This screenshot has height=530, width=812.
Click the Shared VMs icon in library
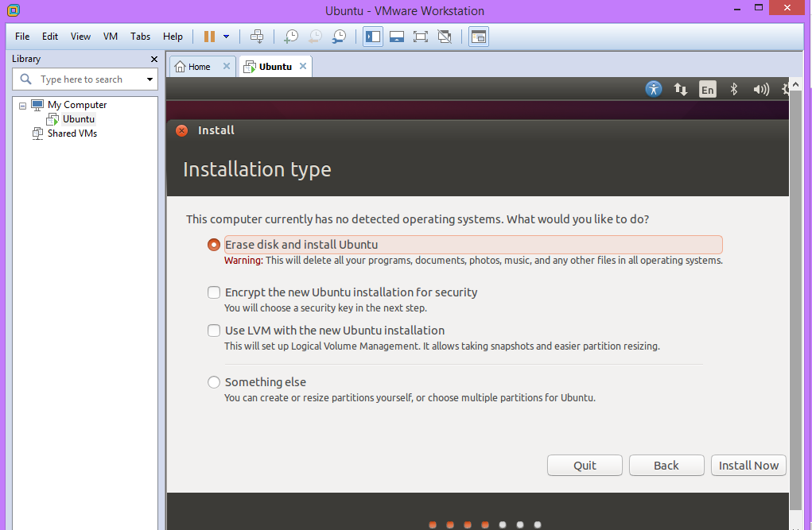37,133
